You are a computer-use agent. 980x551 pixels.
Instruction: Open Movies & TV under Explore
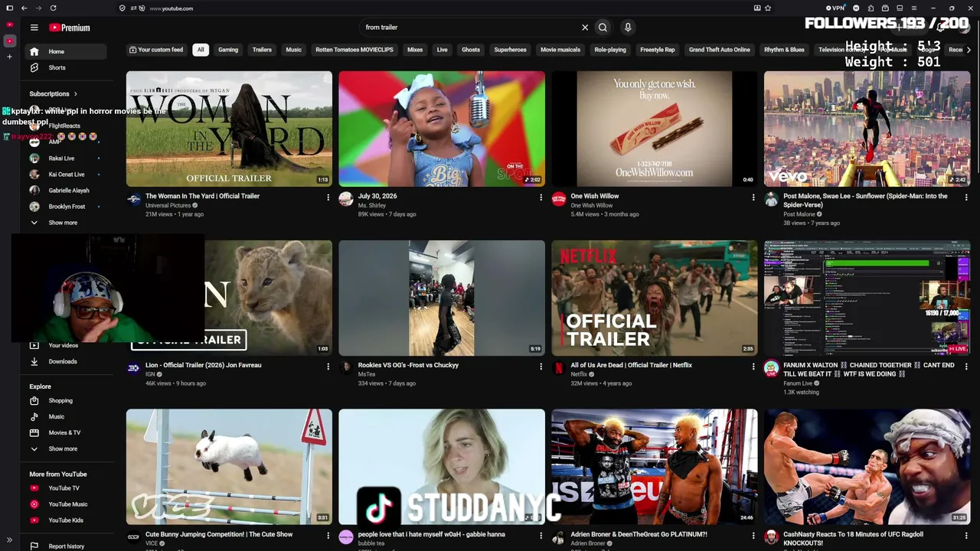coord(64,433)
